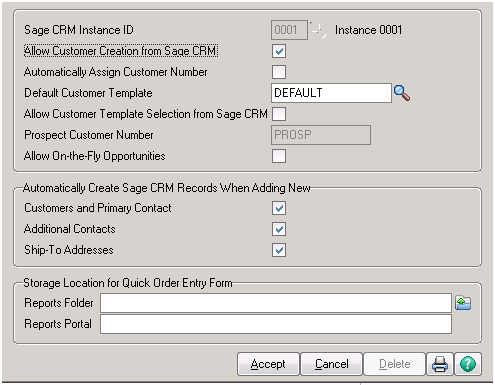This screenshot has height=385, width=495.
Task: Click the Prospect Customer Number field
Action: (321, 135)
